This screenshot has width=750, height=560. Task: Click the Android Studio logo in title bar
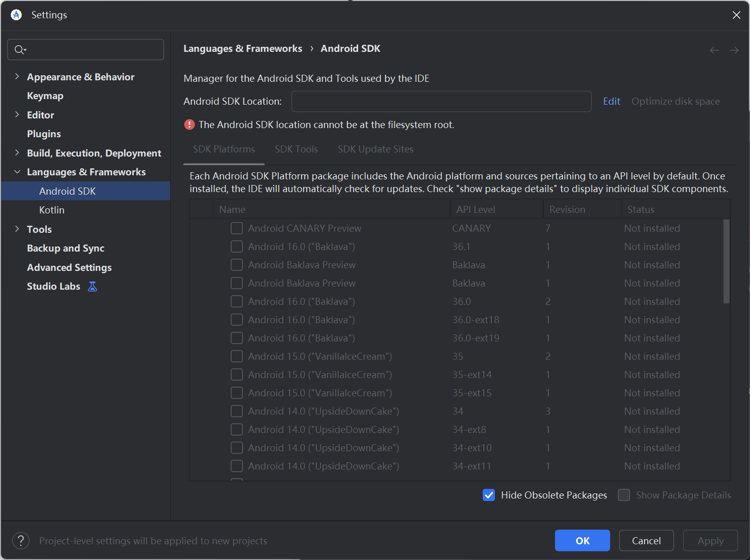tap(16, 15)
